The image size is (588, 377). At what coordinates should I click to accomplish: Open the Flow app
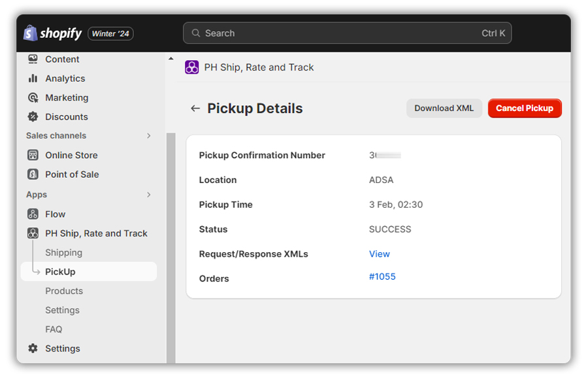(x=55, y=214)
